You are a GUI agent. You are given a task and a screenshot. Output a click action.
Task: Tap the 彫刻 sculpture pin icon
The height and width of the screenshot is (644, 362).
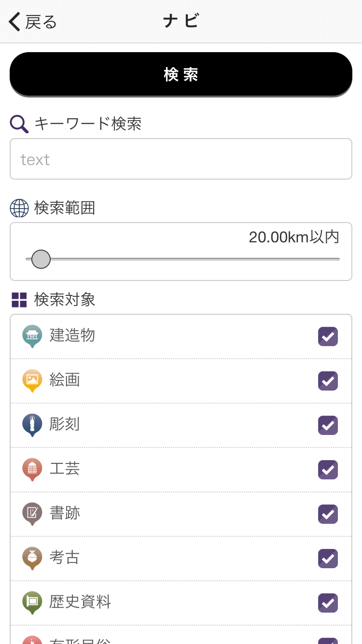click(32, 425)
